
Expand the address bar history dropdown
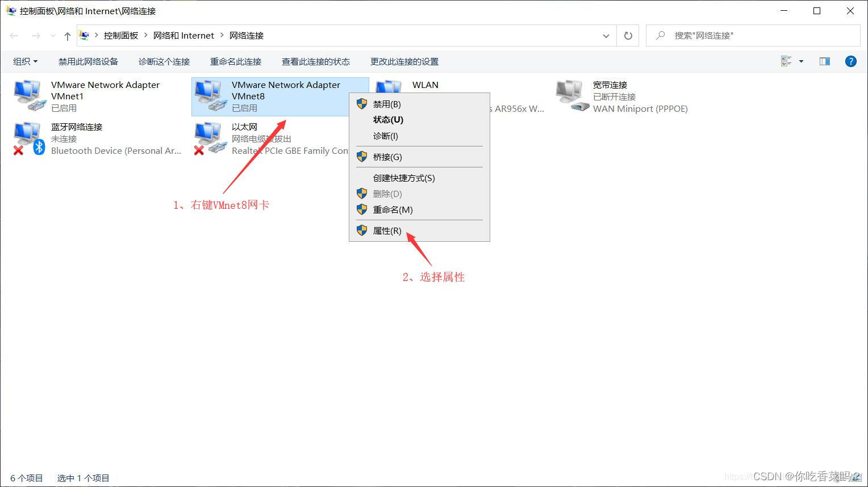tap(606, 36)
